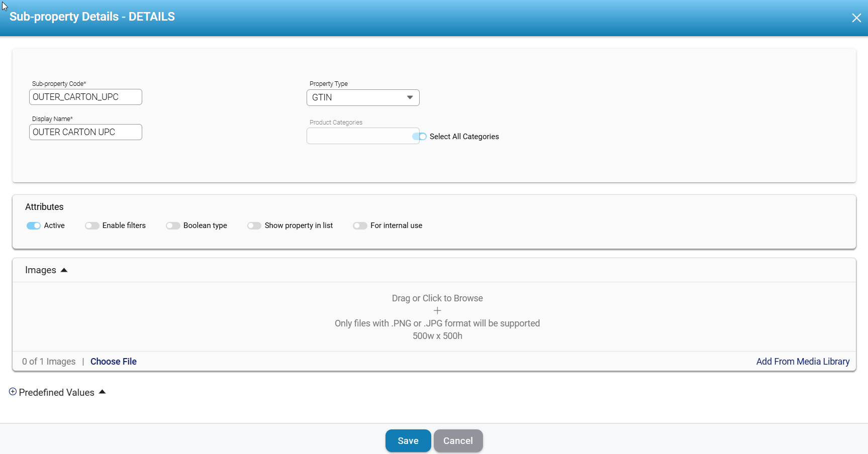Disable Select All Categories toggle

(419, 137)
